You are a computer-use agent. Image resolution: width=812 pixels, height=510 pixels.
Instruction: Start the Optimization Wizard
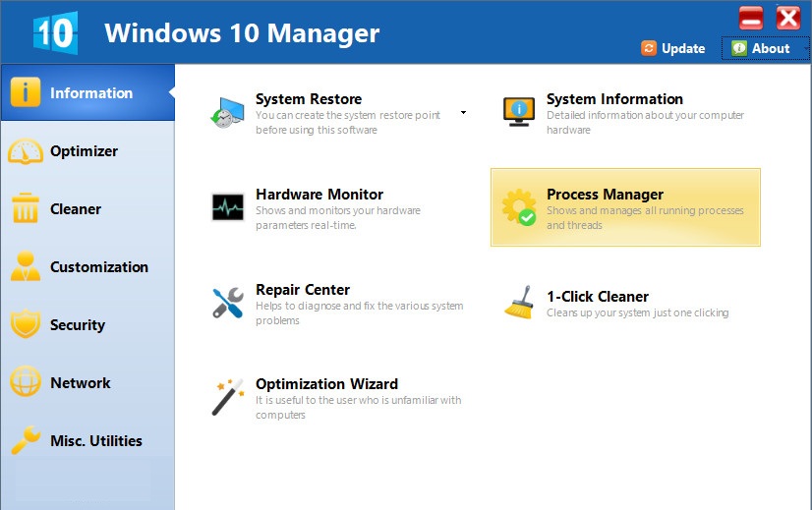click(326, 383)
